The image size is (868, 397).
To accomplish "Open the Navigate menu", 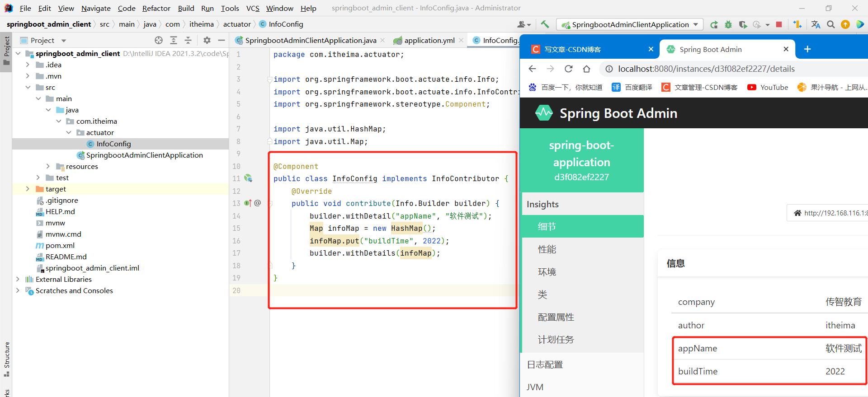I will click(x=96, y=8).
